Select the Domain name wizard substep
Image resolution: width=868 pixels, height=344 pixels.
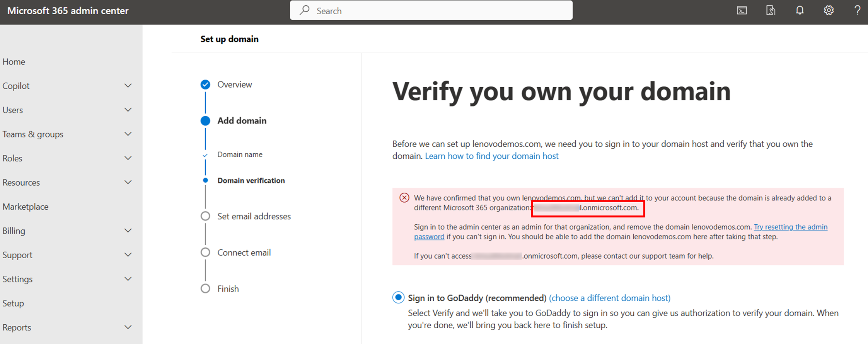click(240, 154)
